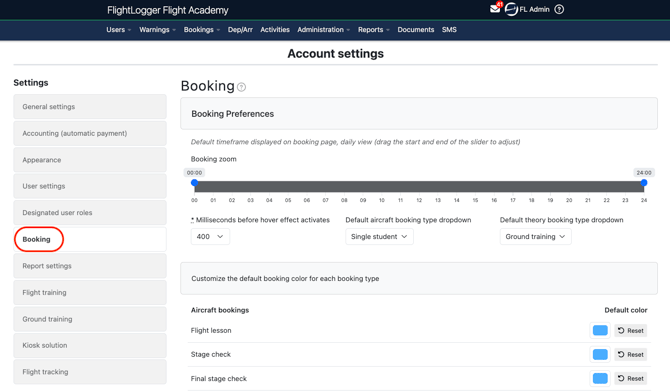Expand the Administration menu
The image size is (670, 391).
(x=323, y=29)
